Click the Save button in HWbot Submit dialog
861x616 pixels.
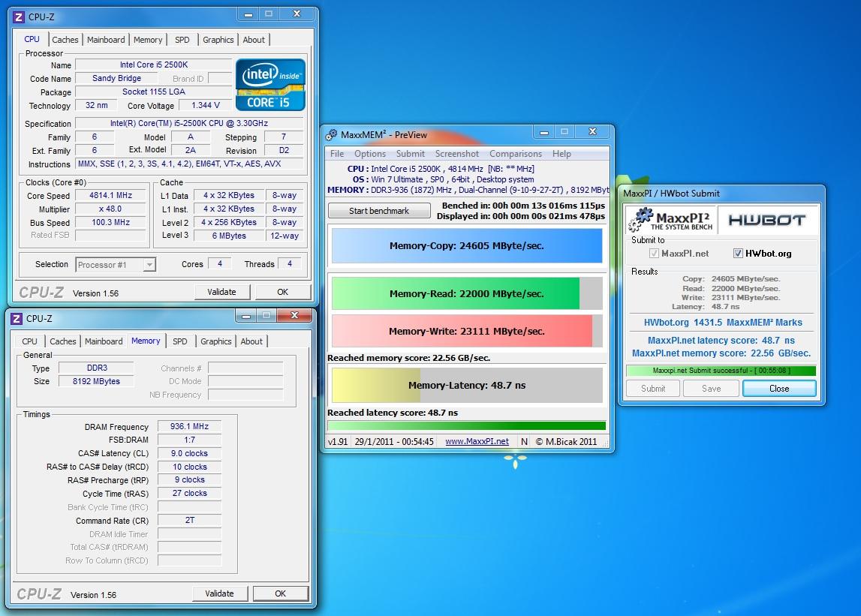[x=711, y=388]
